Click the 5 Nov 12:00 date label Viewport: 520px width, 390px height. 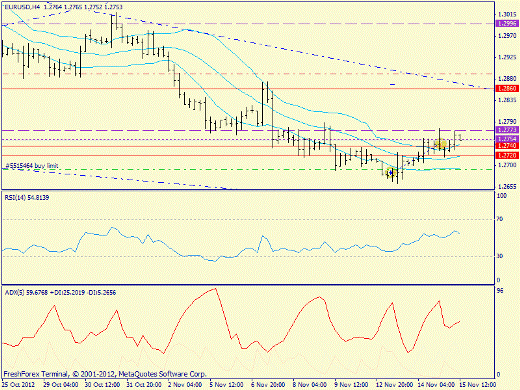click(x=227, y=384)
